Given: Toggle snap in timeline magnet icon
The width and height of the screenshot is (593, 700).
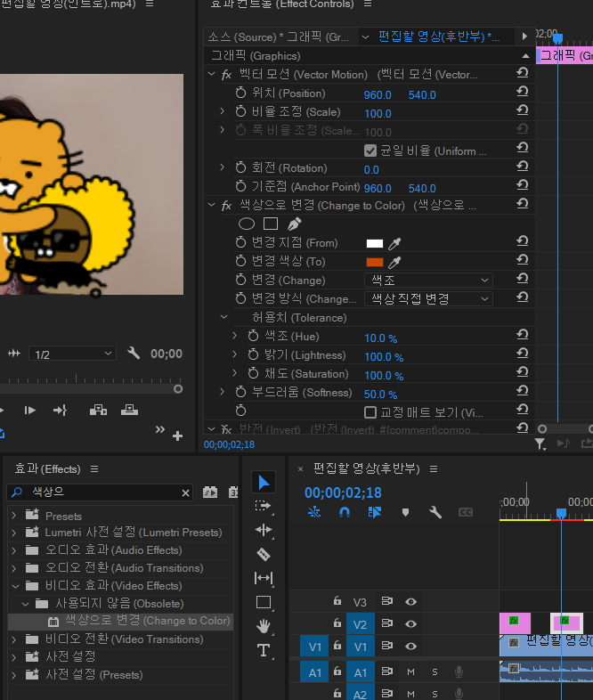Looking at the screenshot, I should (344, 512).
